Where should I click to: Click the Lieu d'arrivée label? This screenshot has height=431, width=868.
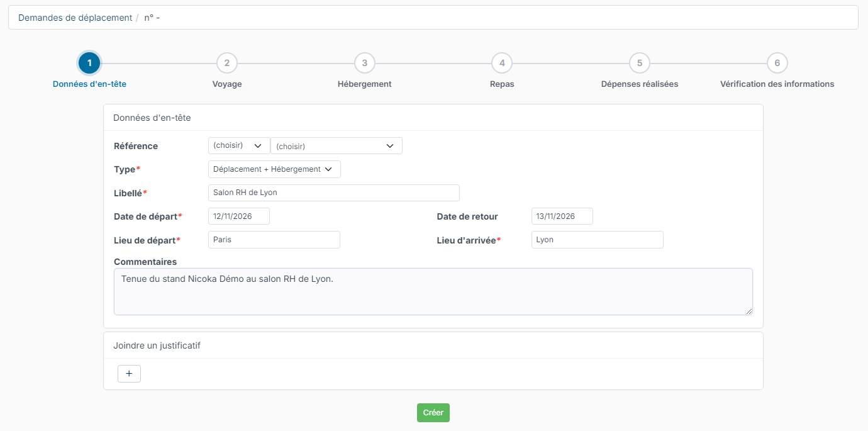[469, 240]
